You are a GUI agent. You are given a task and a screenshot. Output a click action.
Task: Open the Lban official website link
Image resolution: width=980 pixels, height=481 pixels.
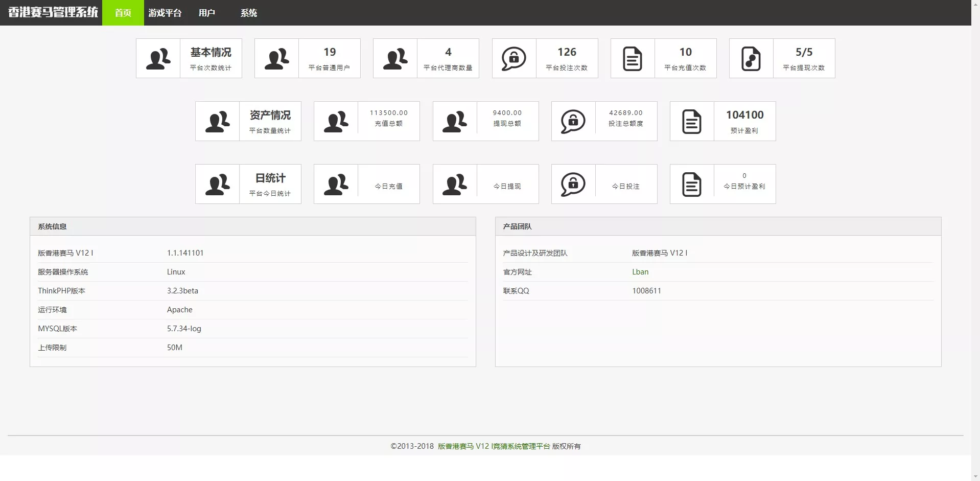tap(640, 271)
